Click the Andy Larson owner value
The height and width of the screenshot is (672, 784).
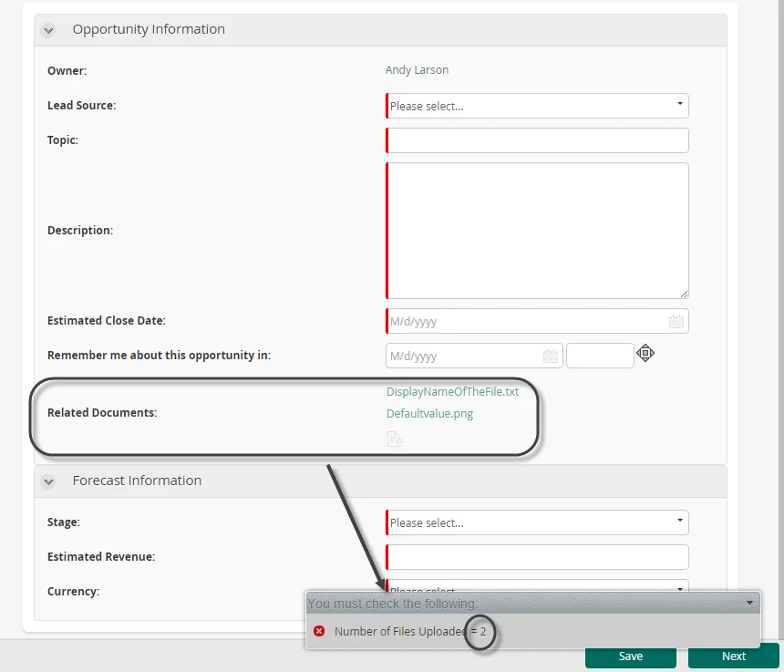[417, 70]
